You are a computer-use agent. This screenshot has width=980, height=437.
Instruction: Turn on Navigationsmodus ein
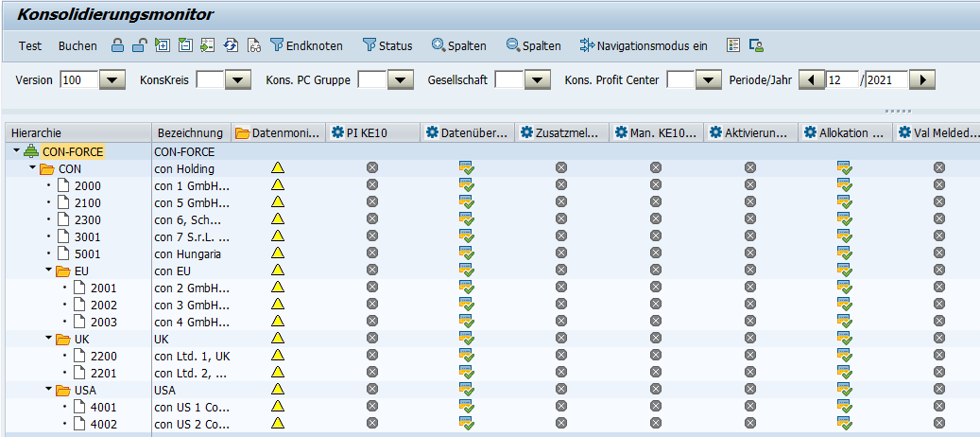click(643, 45)
